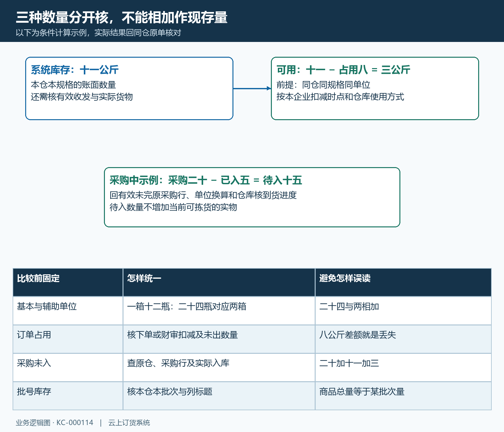Select the cell 核下单或财审扣减及未出数量

tap(219, 339)
